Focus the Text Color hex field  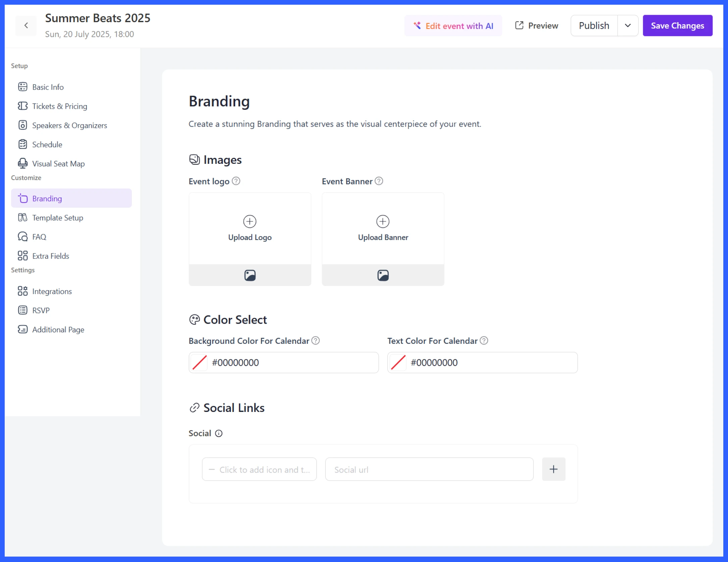point(482,363)
